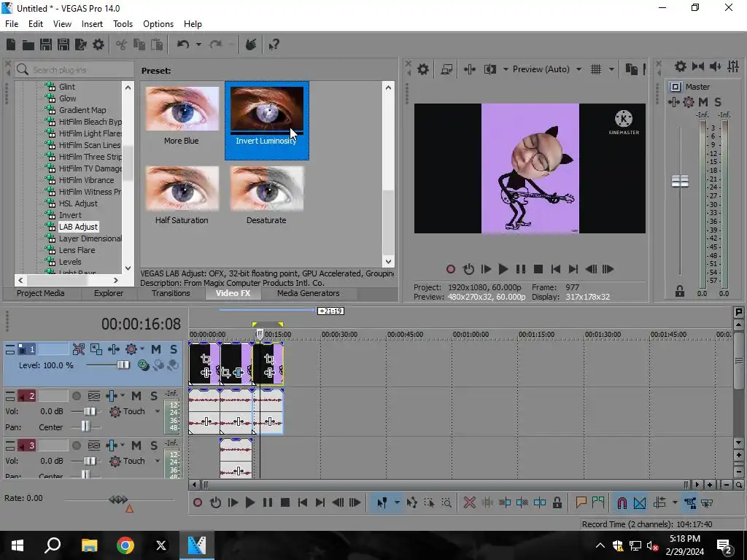This screenshot has width=747, height=560.
Task: Open overlays grid dropdown arrow
Action: (x=611, y=69)
